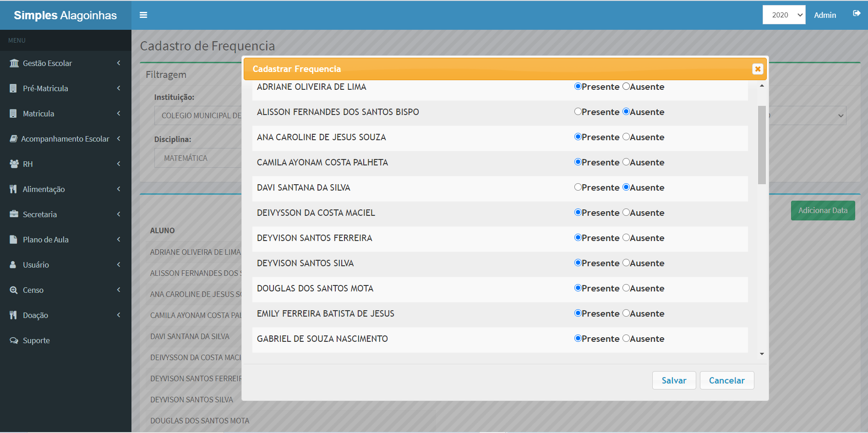Click the Alimentação cutlery icon
Viewport: 868px width, 433px height.
tap(13, 189)
